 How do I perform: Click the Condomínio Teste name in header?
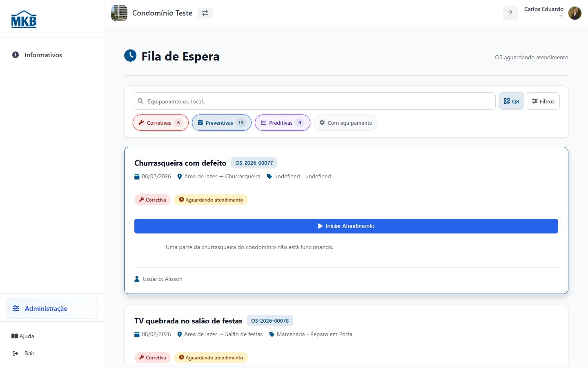pos(162,13)
